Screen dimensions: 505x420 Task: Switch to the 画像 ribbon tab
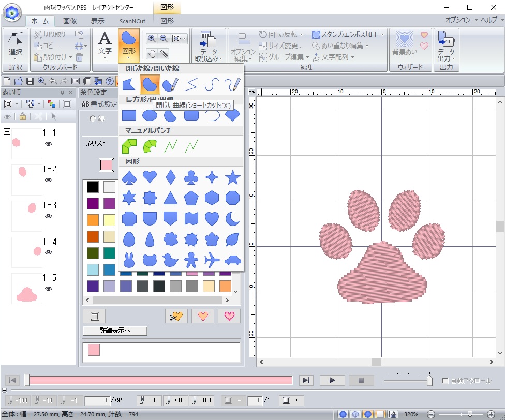click(x=70, y=21)
